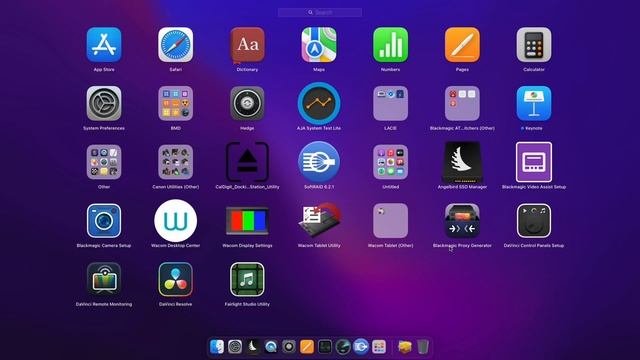
Task: Open System Preferences from the Dock
Action: (x=235, y=347)
